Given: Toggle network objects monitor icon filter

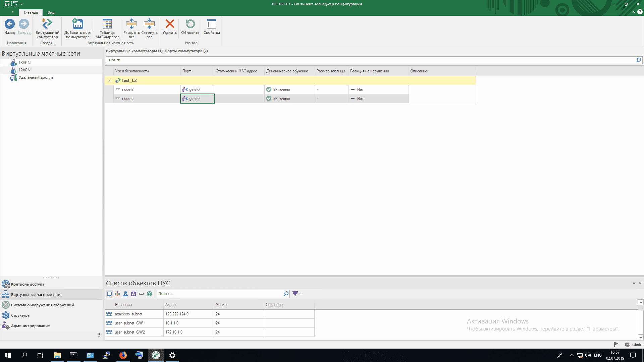Looking at the screenshot, I should [109, 294].
